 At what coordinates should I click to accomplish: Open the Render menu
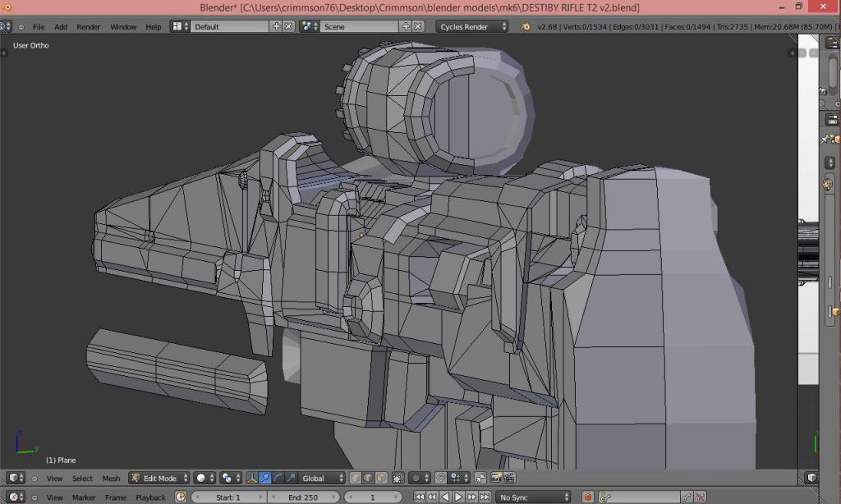[88, 26]
